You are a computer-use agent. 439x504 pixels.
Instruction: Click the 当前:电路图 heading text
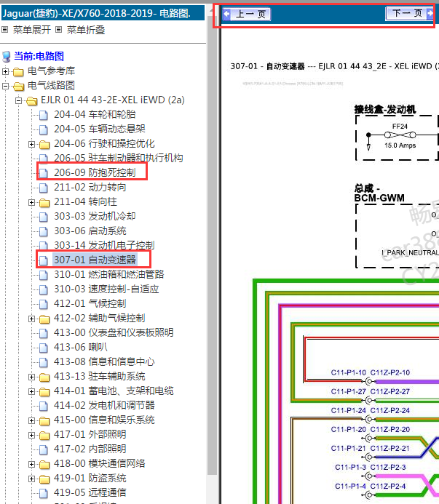point(39,56)
